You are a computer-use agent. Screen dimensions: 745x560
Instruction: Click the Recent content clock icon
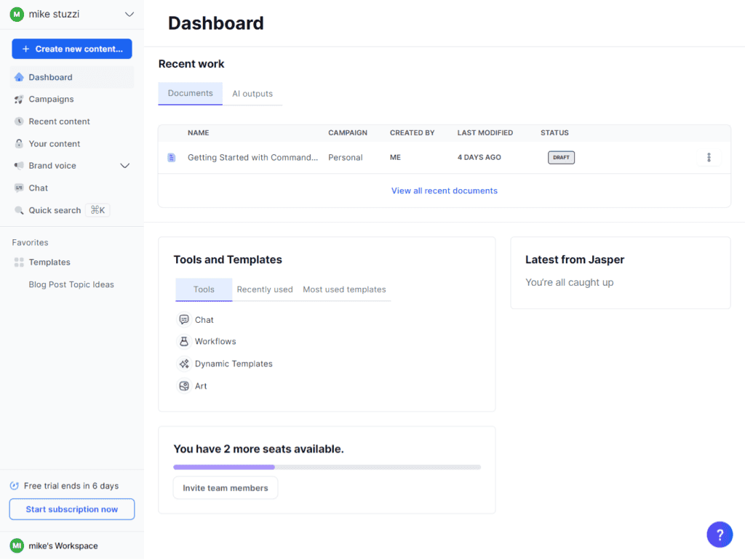19,121
